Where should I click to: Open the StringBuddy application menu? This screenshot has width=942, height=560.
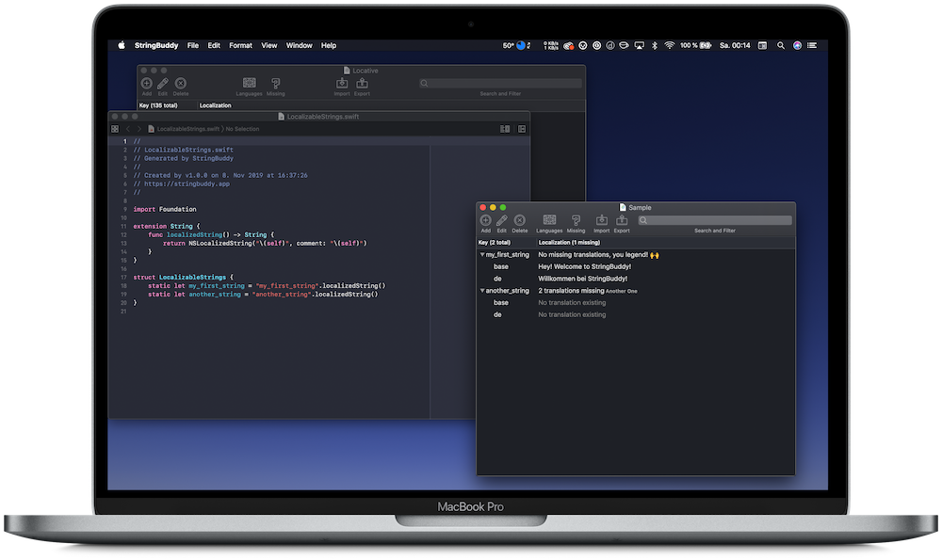(156, 45)
